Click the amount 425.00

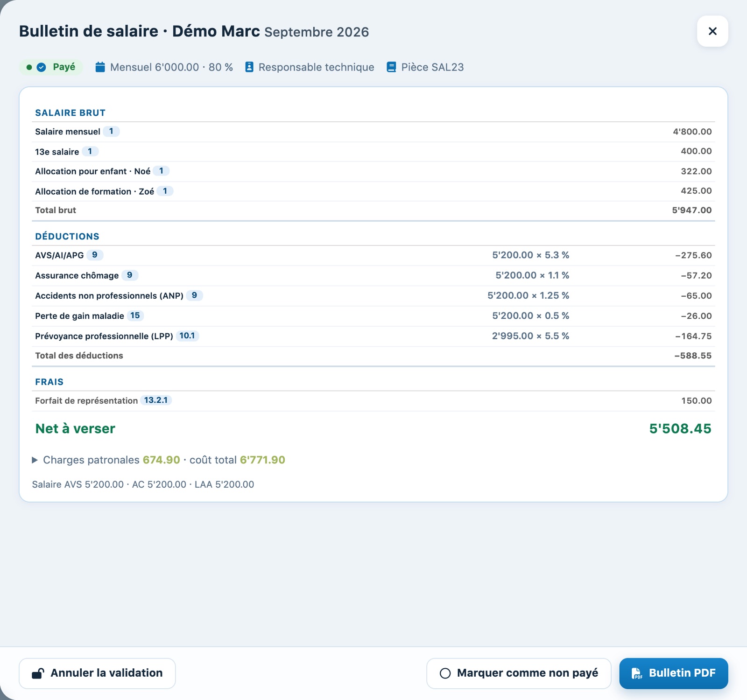tap(696, 191)
